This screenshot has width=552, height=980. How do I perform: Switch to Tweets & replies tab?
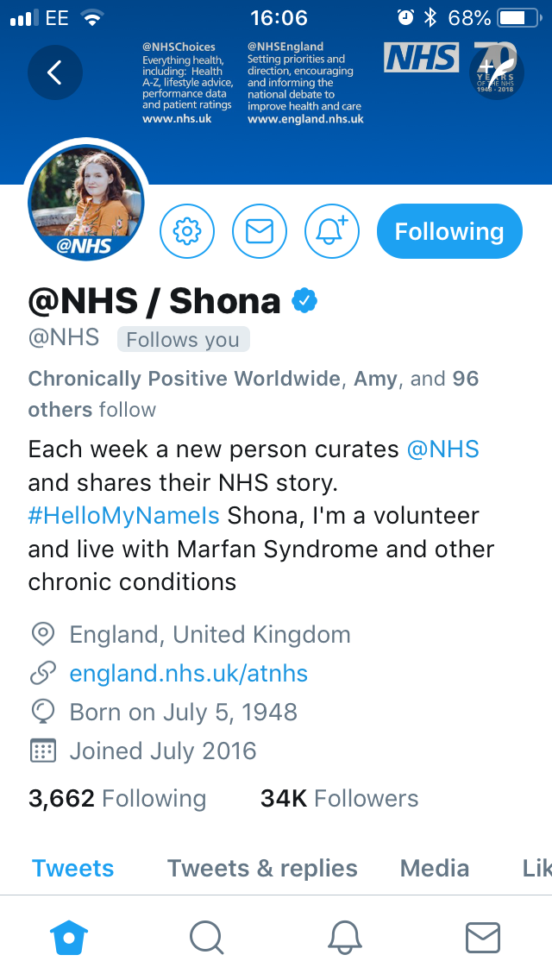click(262, 868)
